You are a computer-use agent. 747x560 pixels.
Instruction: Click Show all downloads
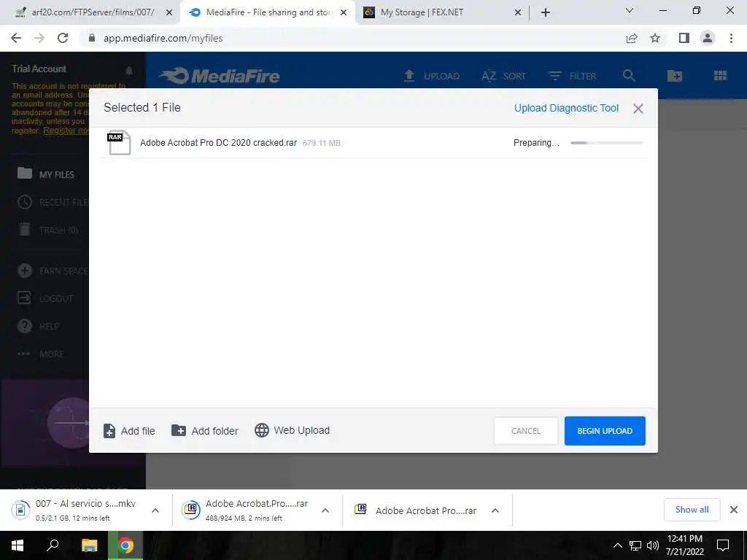click(692, 510)
